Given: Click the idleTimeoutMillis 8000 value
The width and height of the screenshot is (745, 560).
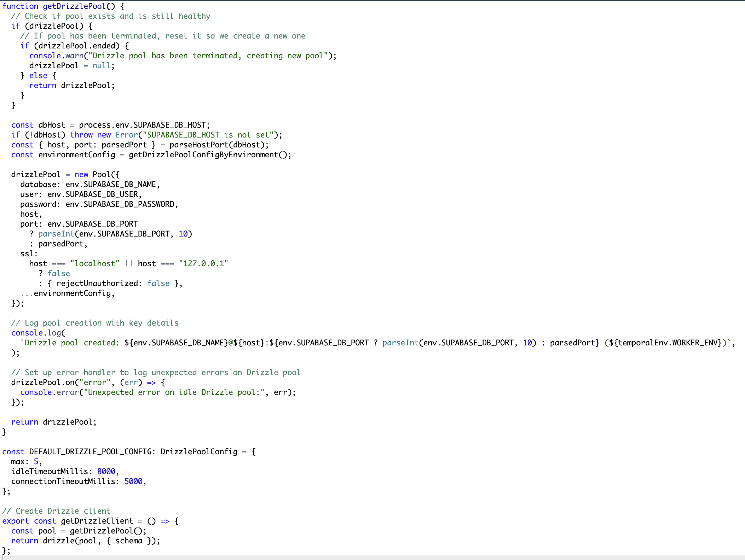Looking at the screenshot, I should (106, 471).
